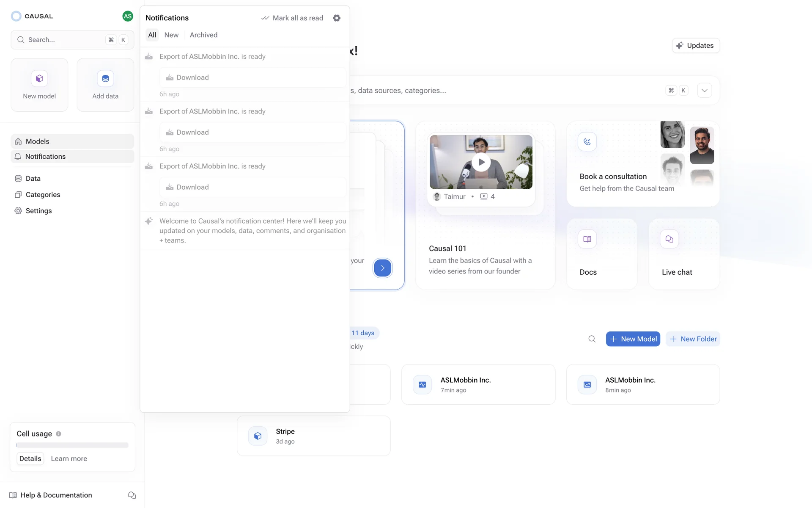The image size is (812, 508).
Task: Click chat icon beside Help & Documentation
Action: (132, 495)
